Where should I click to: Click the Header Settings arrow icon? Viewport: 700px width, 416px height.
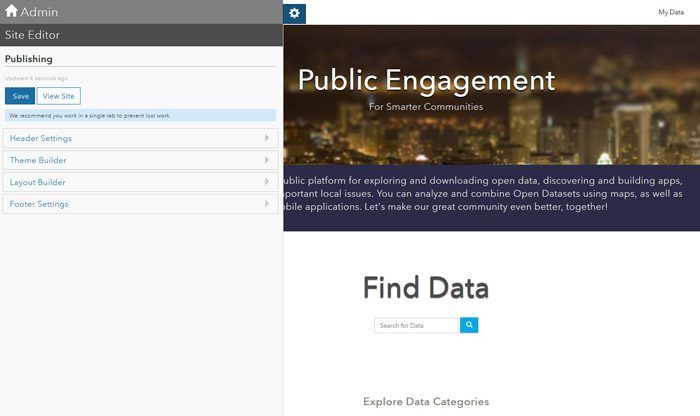click(267, 138)
